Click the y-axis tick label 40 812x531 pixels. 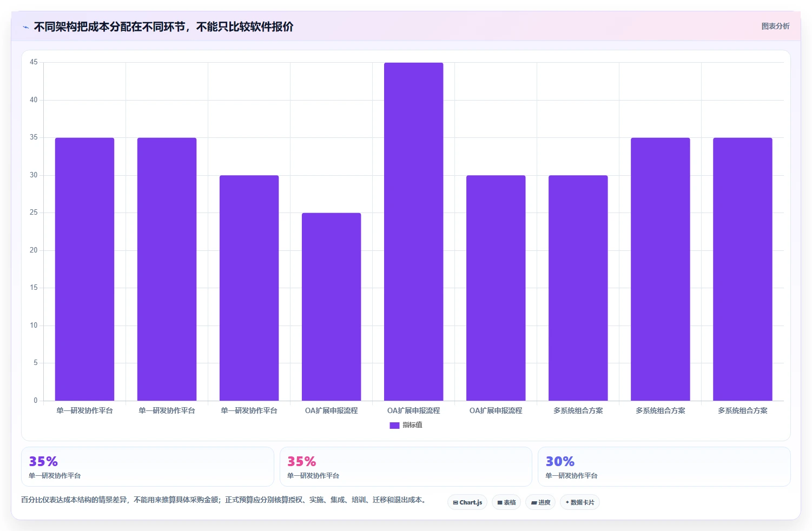[34, 100]
